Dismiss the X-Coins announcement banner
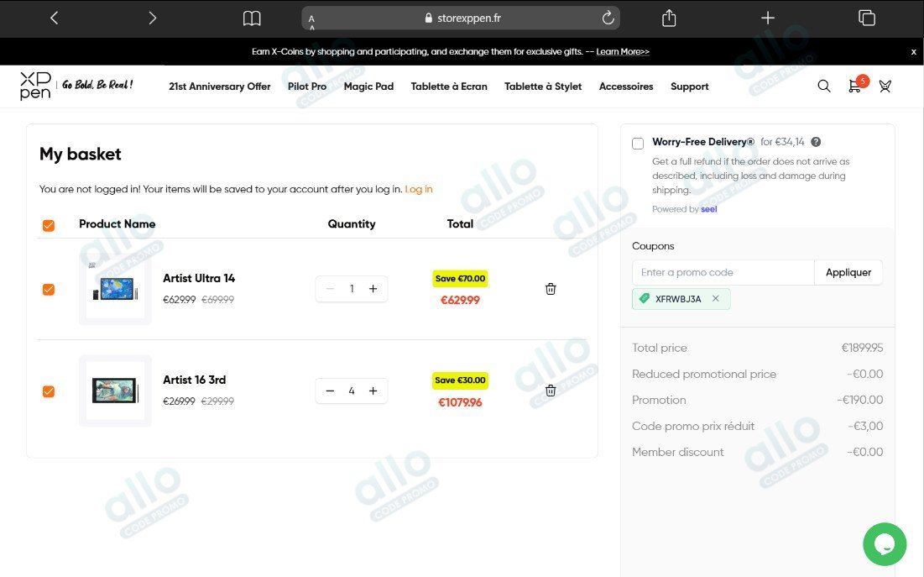Viewport: 924px width, 577px height. pyautogui.click(x=913, y=52)
